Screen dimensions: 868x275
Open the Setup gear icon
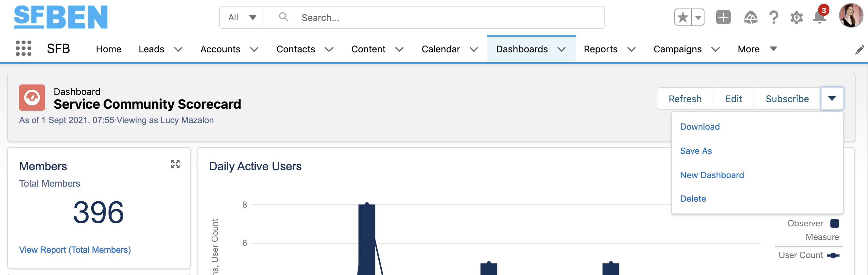[x=796, y=17]
